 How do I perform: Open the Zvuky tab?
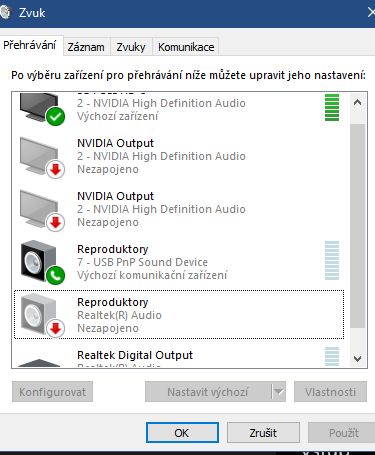131,47
